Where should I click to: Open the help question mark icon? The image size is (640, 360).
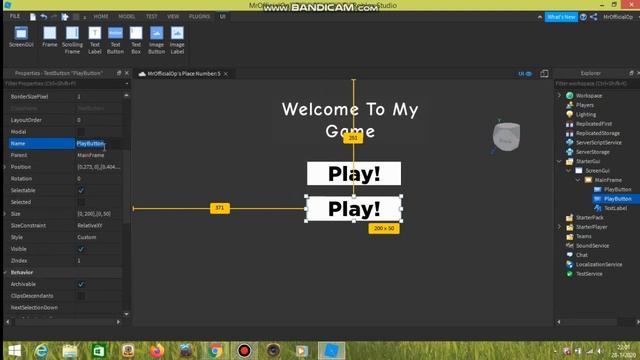click(583, 17)
